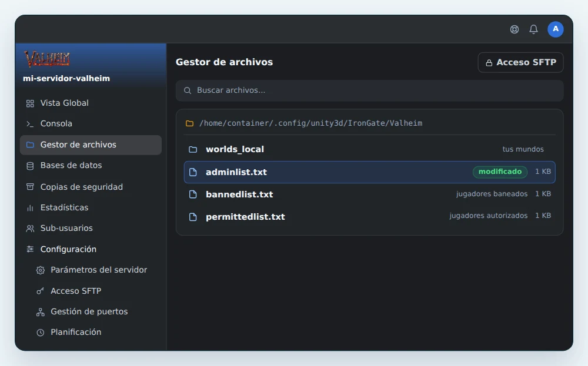The image size is (588, 366).
Task: Focus the Buscar archivos search field
Action: pos(369,90)
